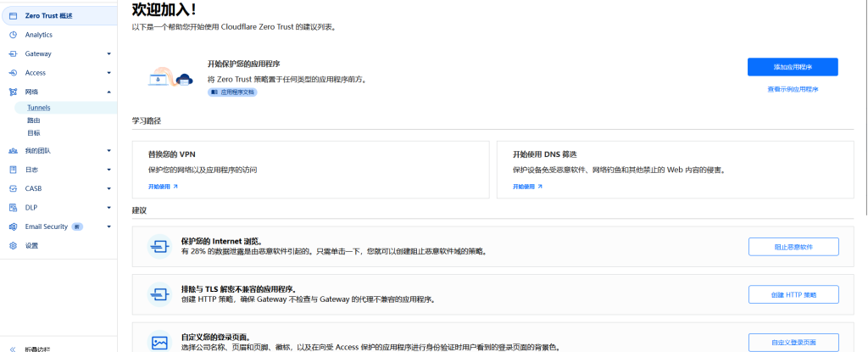
Task: Click the 自定义您的登录页面 image icon
Action: point(159,342)
